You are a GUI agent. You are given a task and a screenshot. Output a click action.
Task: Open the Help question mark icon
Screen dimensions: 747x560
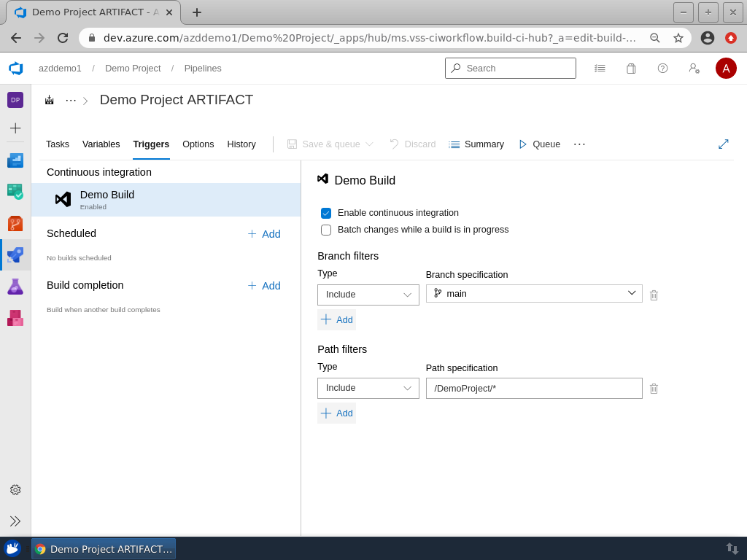point(662,69)
